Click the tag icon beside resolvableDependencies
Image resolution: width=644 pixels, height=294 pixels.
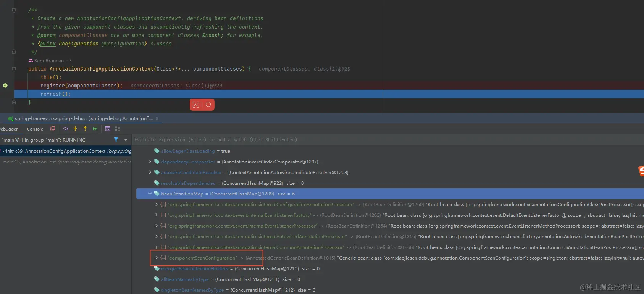(x=157, y=183)
